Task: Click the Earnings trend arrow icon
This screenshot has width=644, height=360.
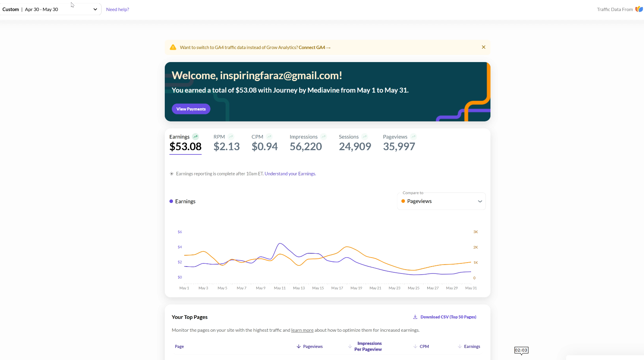Action: (195, 137)
